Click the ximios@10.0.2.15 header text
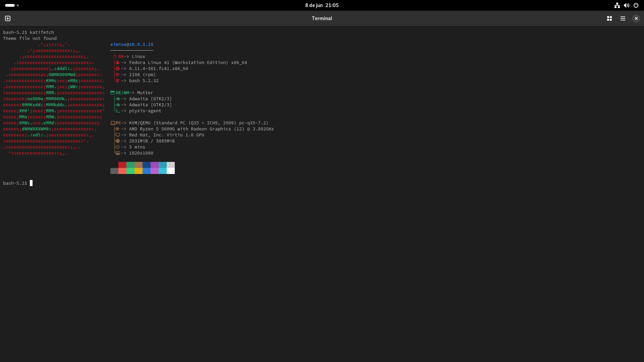 point(131,44)
